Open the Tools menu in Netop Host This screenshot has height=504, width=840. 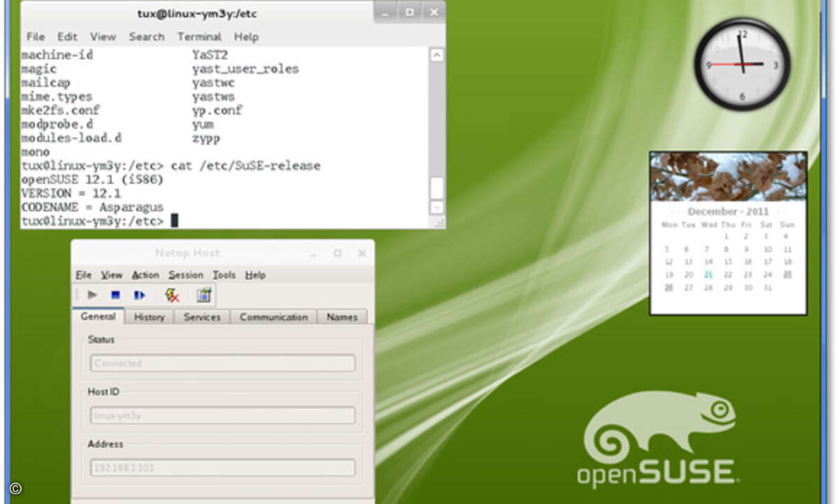pyautogui.click(x=224, y=275)
